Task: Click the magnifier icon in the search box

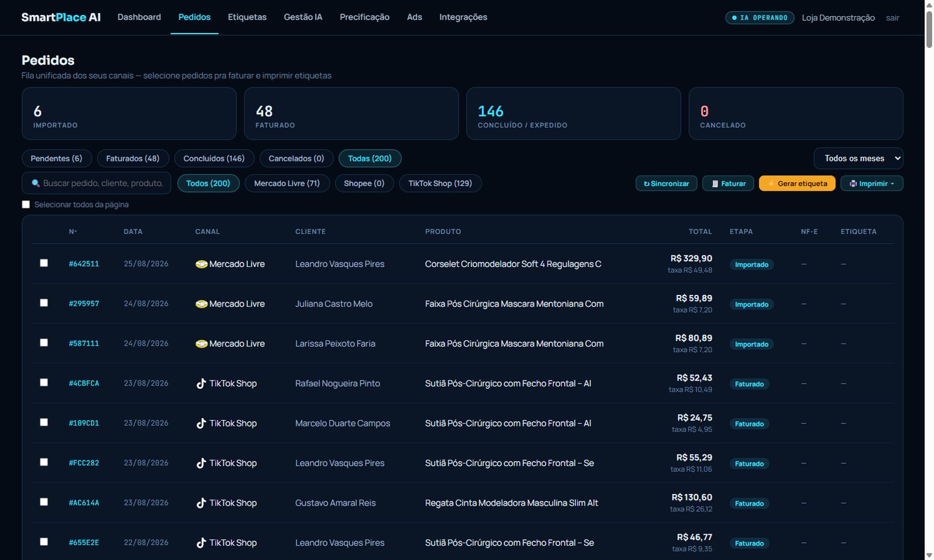Action: [36, 183]
